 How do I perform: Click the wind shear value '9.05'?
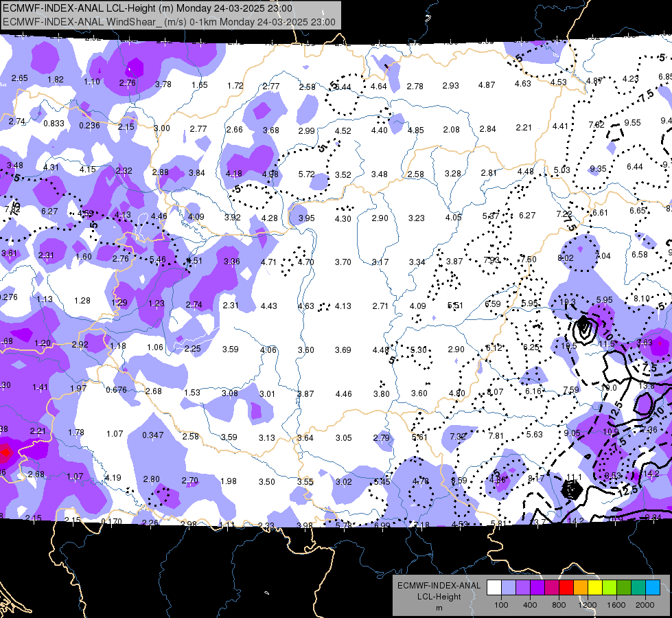572,433
